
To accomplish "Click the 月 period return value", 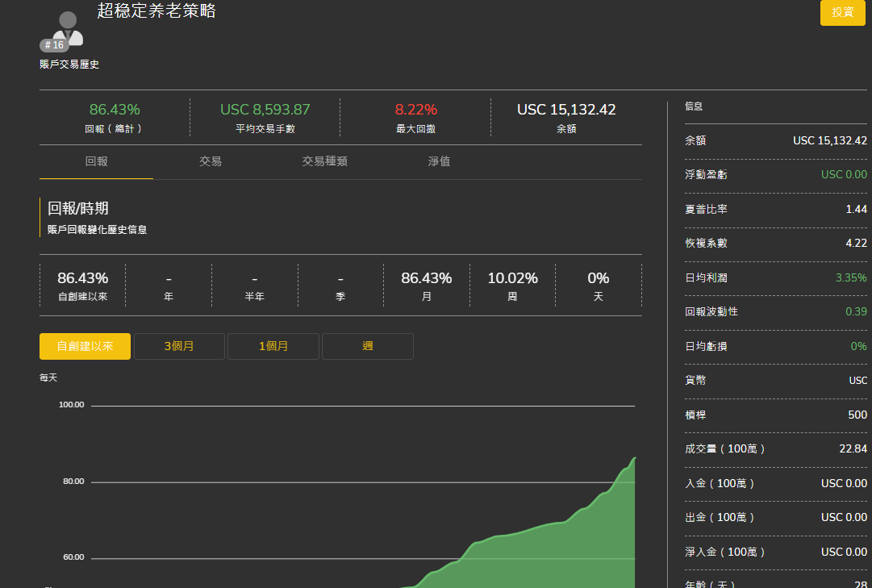I will (427, 278).
